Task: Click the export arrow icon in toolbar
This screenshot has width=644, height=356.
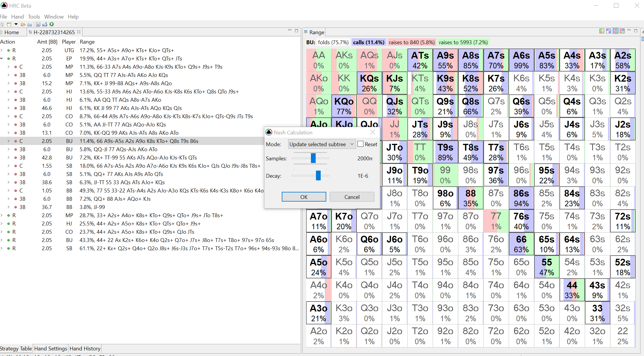Action: tap(45, 24)
